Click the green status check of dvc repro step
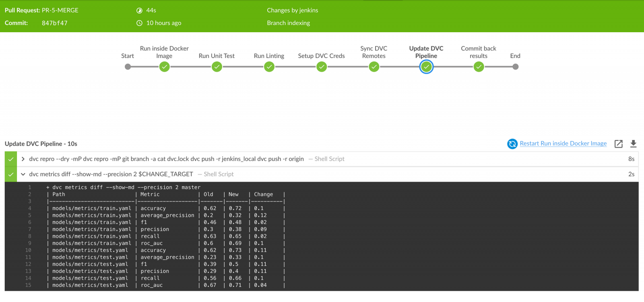644x302 pixels. 11,159
